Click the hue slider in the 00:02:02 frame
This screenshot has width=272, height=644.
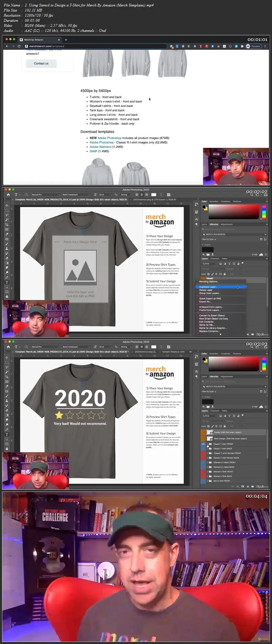click(264, 212)
